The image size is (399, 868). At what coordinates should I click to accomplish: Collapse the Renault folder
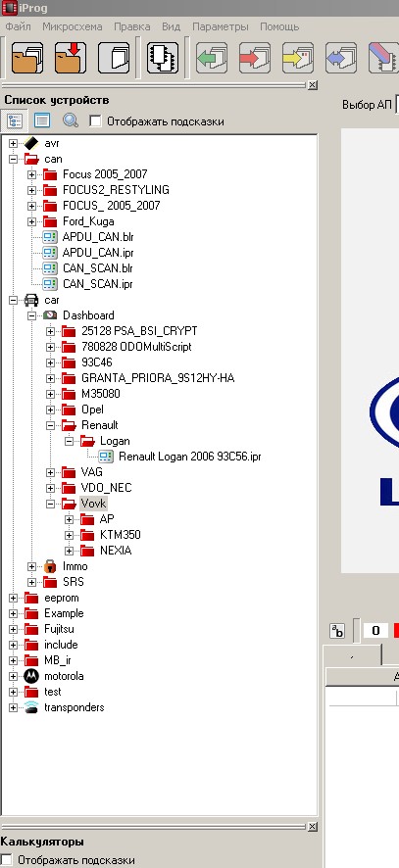[x=50, y=426]
